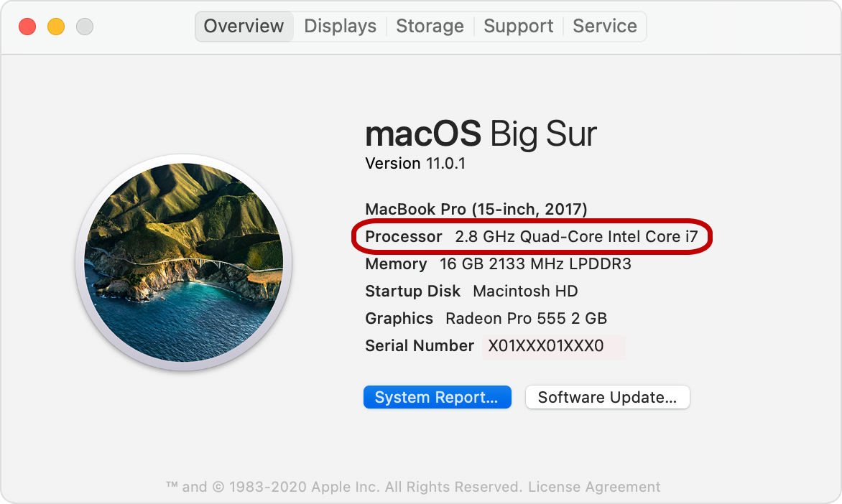Click the Processor specification line
Screen dimensions: 842x504
532,237
